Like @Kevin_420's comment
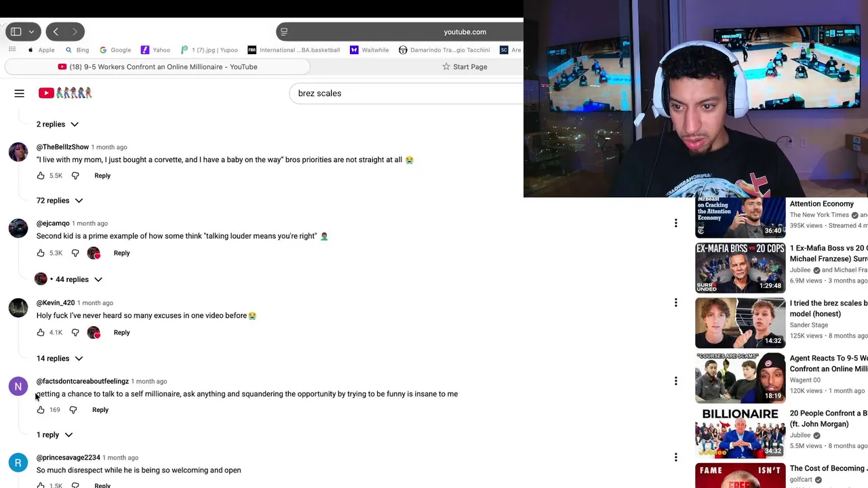The height and width of the screenshot is (488, 868). (41, 332)
